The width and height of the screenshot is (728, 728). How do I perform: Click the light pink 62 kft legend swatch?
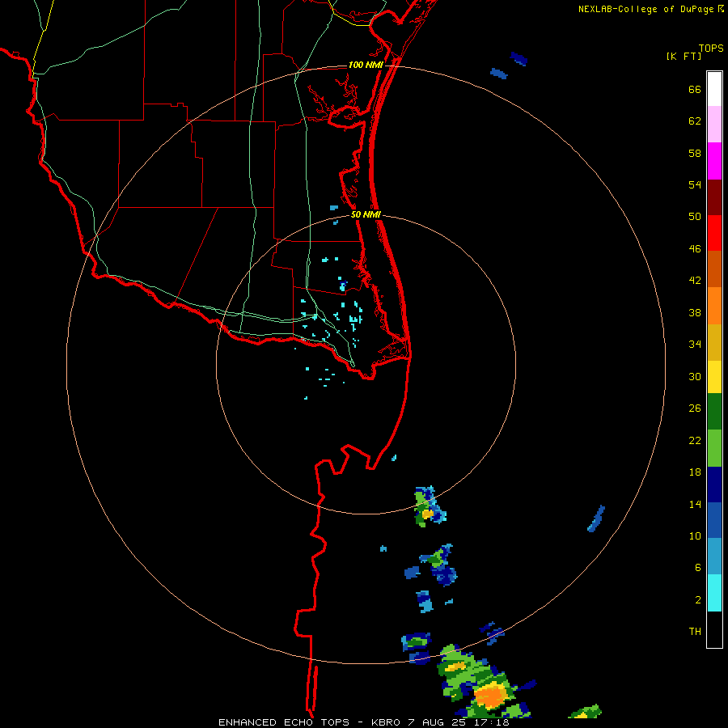(714, 125)
